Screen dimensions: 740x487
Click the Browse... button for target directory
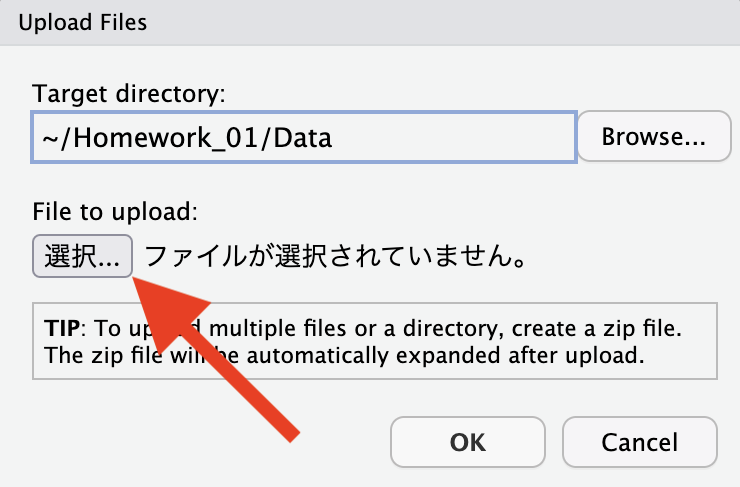click(x=654, y=136)
